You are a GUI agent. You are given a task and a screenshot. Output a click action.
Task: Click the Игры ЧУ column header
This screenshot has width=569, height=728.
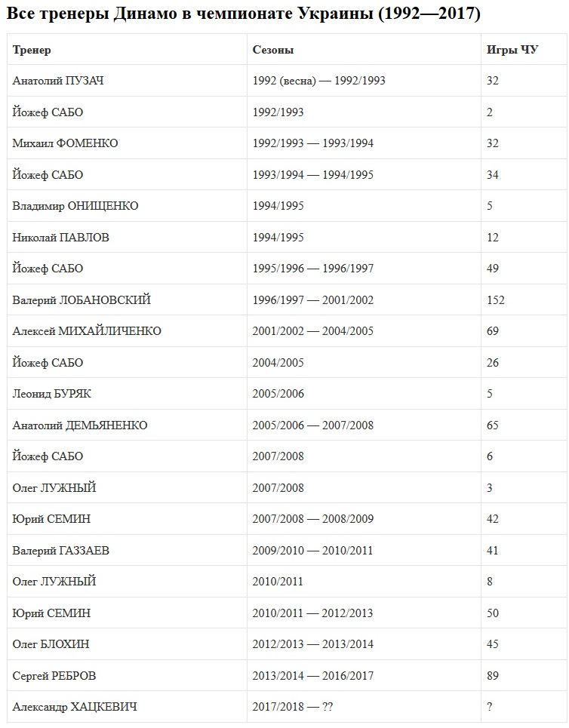click(512, 50)
